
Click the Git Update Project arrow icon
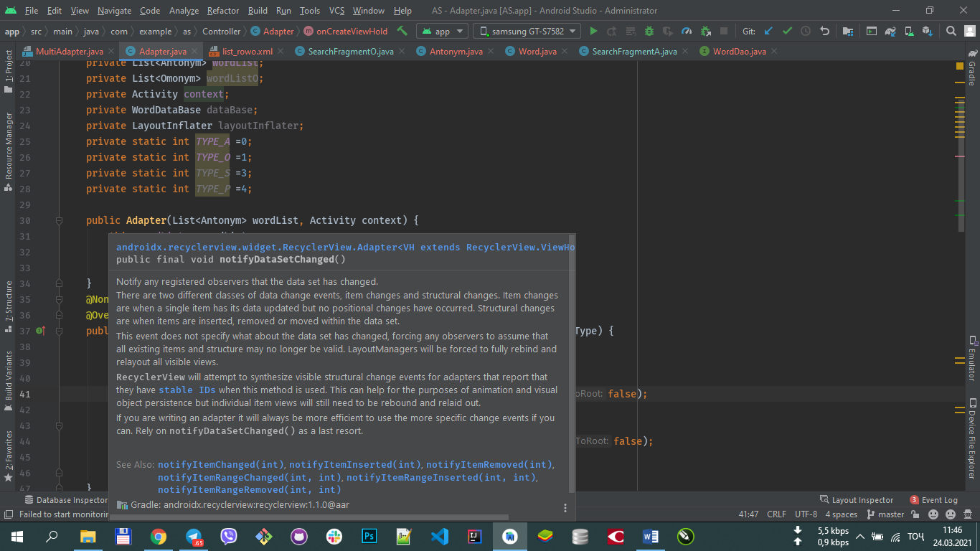coord(768,32)
